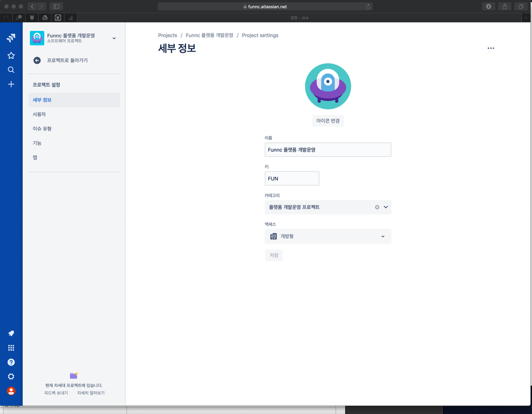The width and height of the screenshot is (532, 414).
Task: Click 프로젝트로 돌아가기 link
Action: [67, 60]
